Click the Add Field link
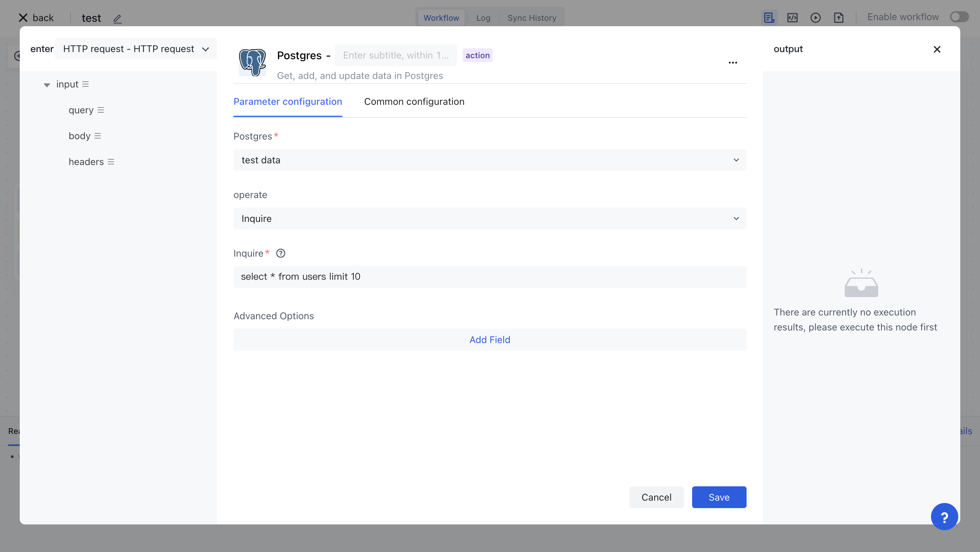The height and width of the screenshot is (552, 980). point(490,340)
